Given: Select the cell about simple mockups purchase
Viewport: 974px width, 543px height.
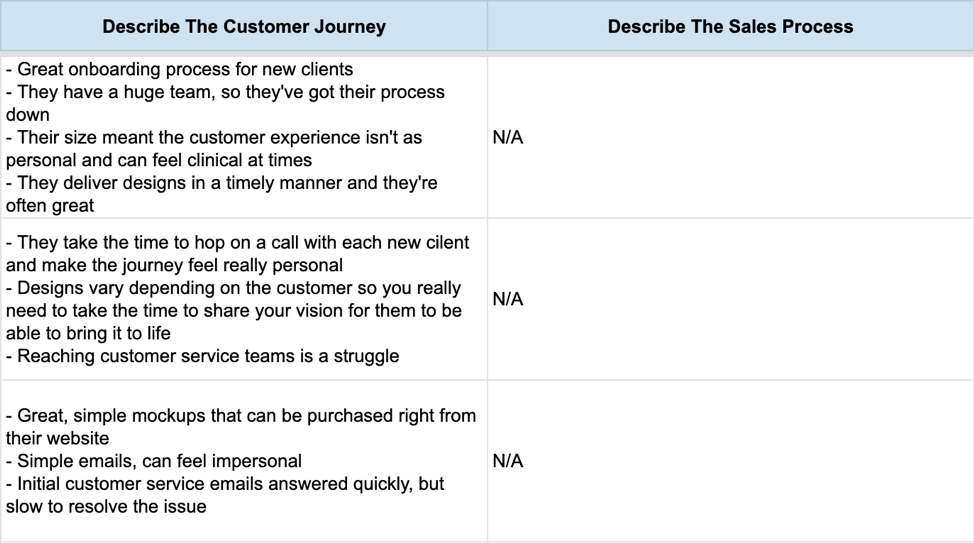Looking at the screenshot, I should [x=244, y=461].
